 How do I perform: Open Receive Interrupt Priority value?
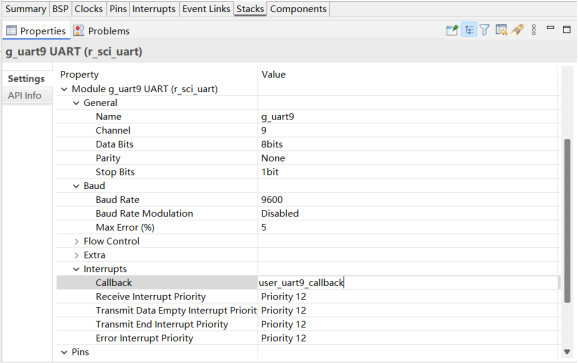coord(284,297)
